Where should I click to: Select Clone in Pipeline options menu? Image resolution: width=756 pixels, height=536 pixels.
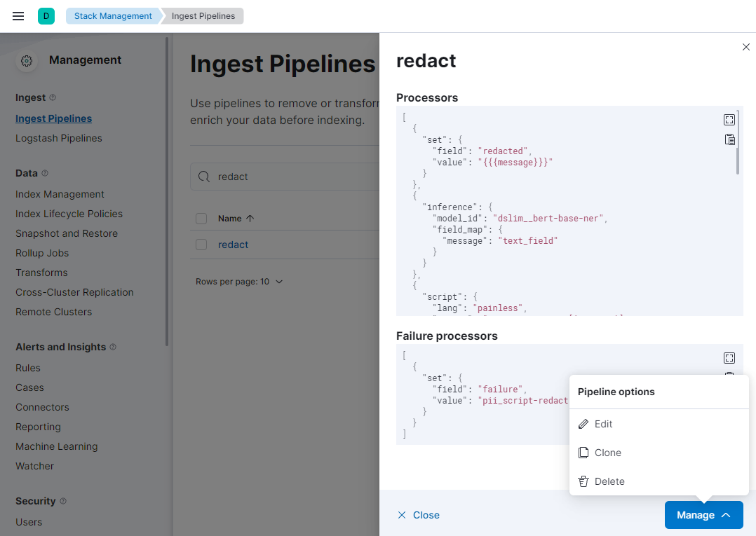607,453
